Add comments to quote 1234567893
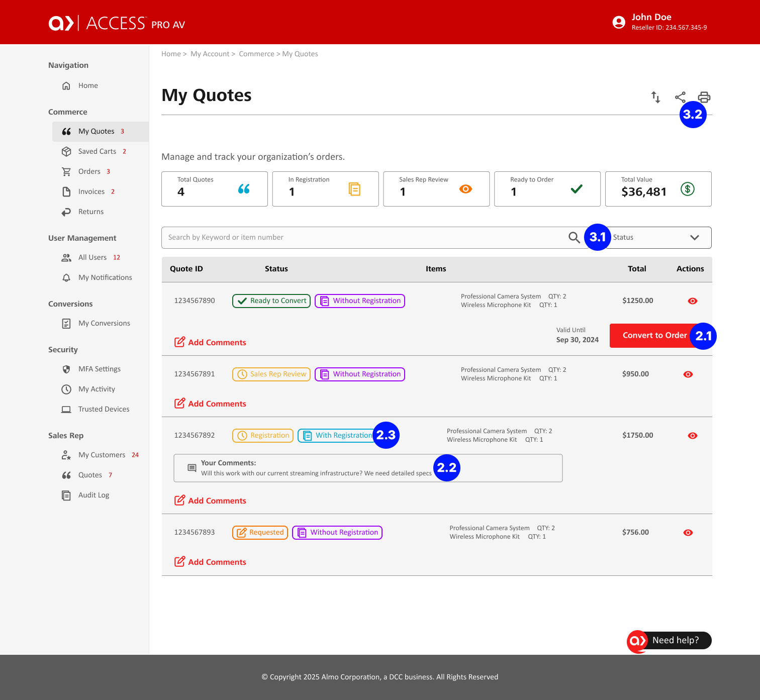This screenshot has width=760, height=700. click(210, 562)
